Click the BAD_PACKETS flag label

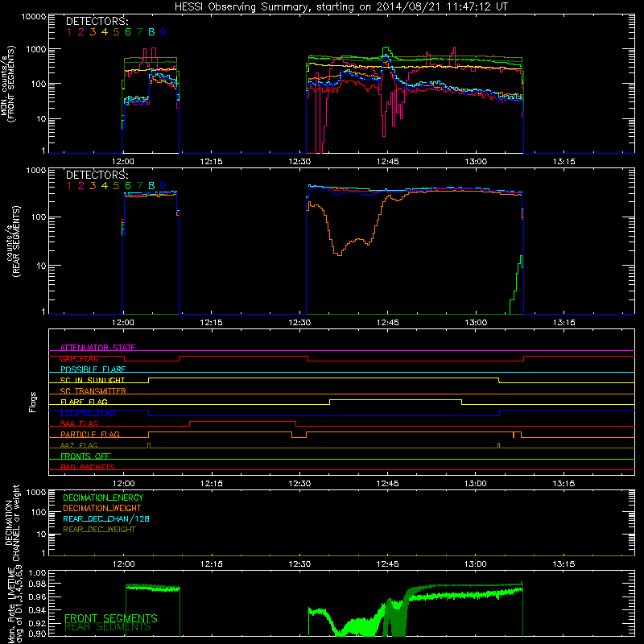(x=88, y=467)
